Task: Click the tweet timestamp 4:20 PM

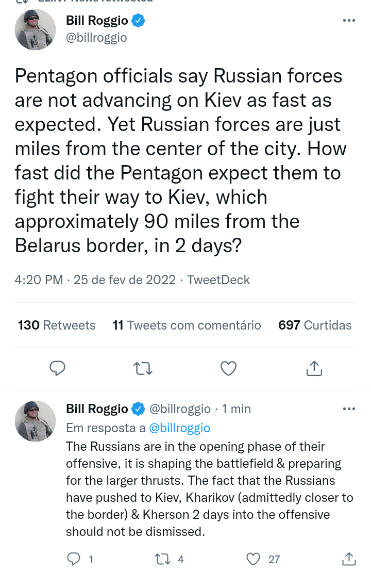Action: click(39, 280)
